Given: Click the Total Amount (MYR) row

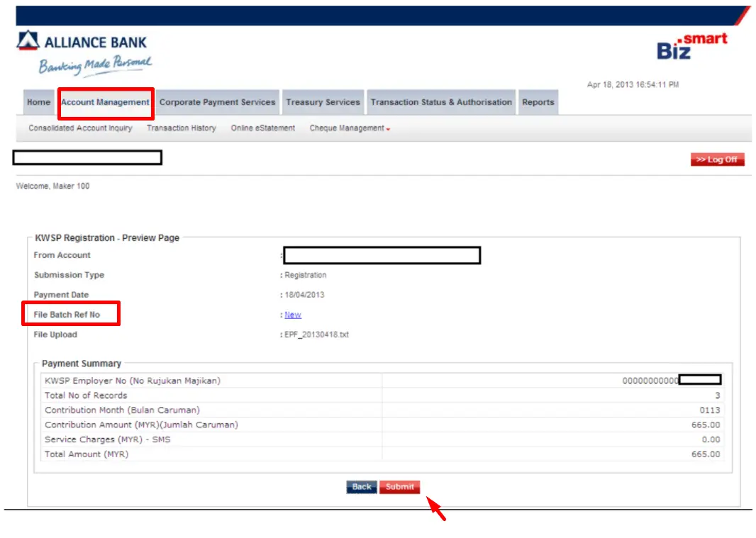Looking at the screenshot, I should 382,454.
